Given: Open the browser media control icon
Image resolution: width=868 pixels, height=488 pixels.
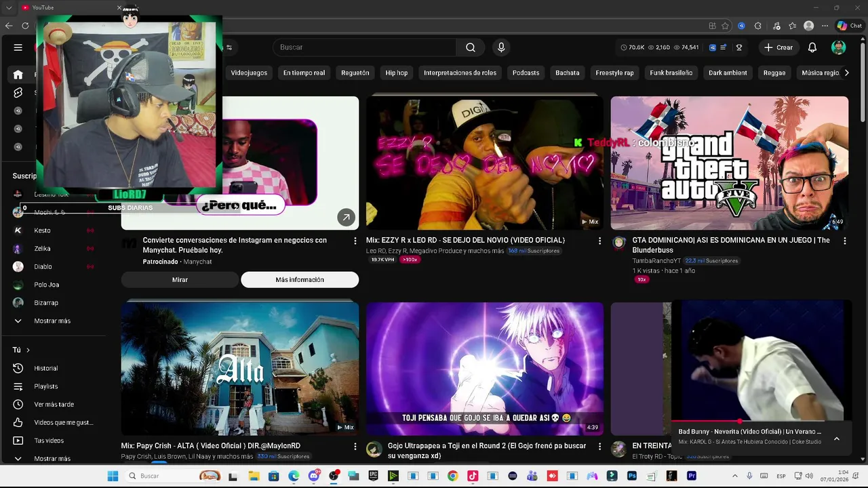Looking at the screenshot, I should click(x=775, y=26).
